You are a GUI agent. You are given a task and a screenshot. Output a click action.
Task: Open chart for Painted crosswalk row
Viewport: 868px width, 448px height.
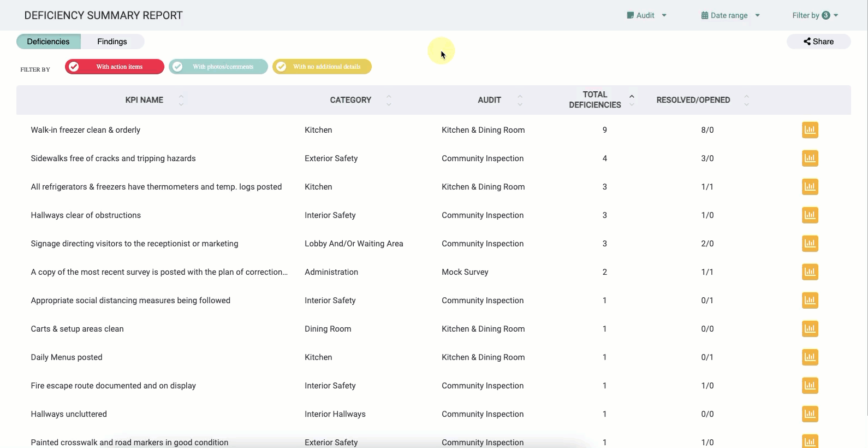(x=810, y=441)
